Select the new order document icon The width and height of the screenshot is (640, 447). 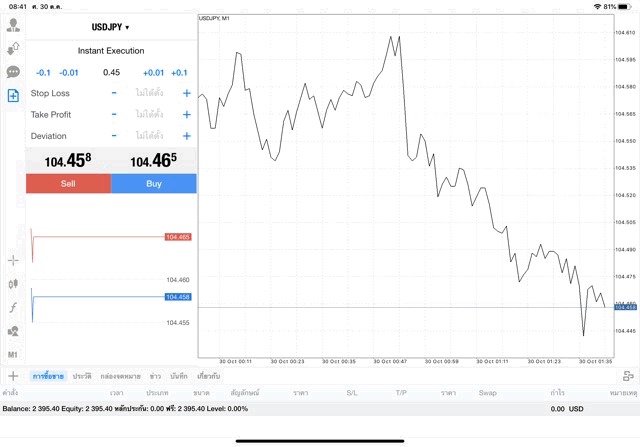(13, 96)
